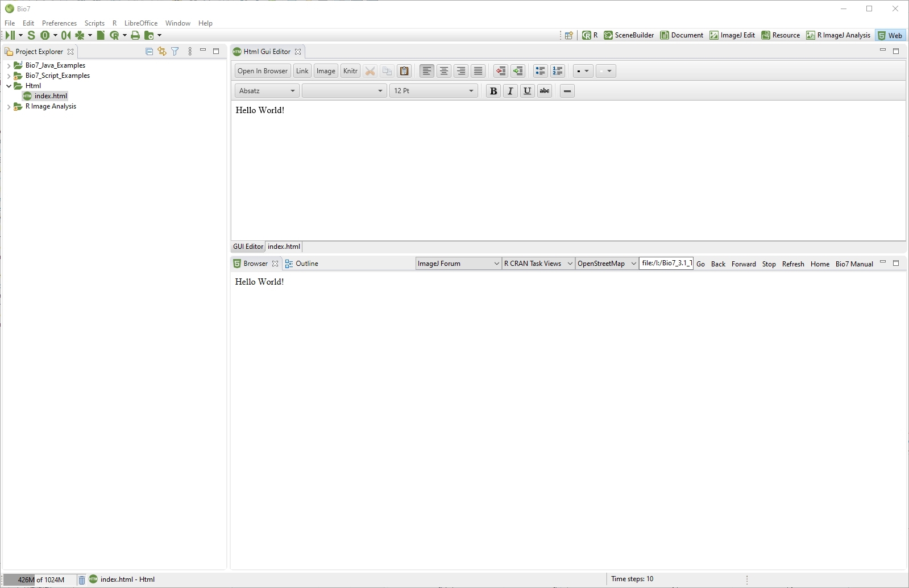Insert horizontal rule line

(567, 91)
